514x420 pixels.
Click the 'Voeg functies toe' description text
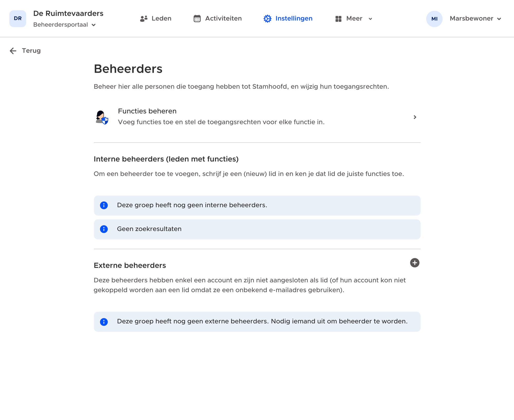click(221, 122)
